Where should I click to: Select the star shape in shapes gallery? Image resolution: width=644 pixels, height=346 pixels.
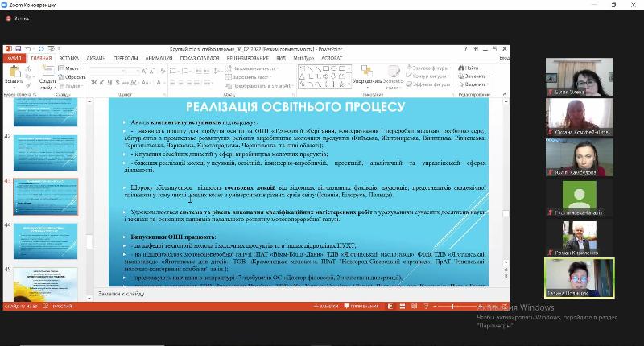341,84
